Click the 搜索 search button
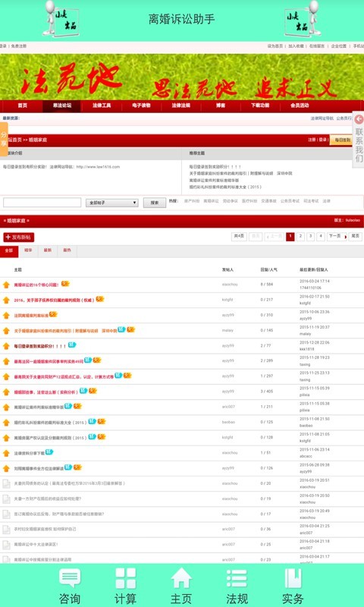Image resolution: width=364 pixels, height=607 pixels. 155,203
